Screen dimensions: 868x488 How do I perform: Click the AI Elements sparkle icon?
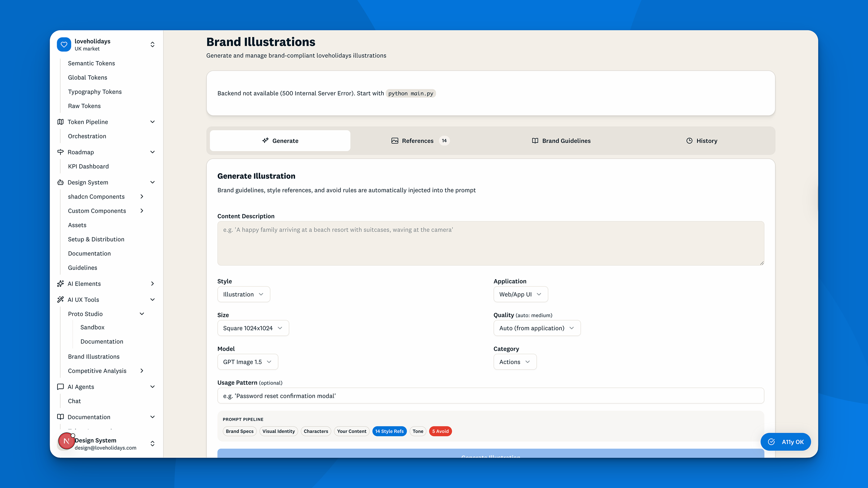[60, 284]
